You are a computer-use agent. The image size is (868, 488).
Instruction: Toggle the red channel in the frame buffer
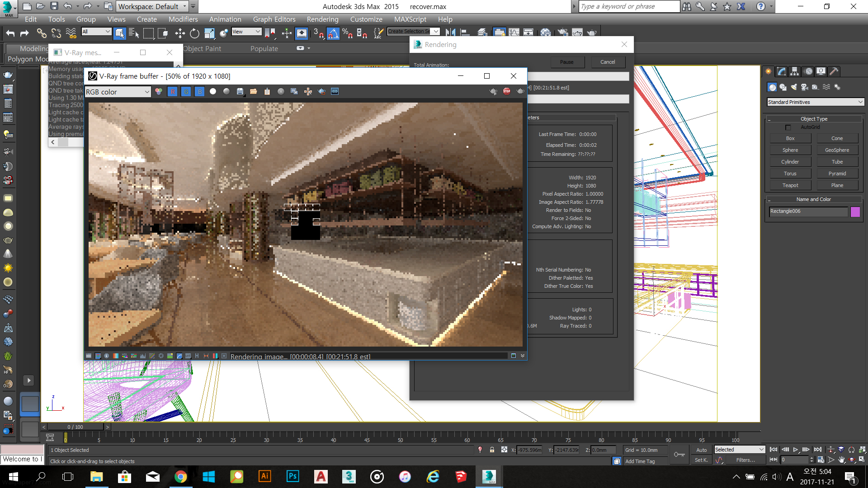173,91
